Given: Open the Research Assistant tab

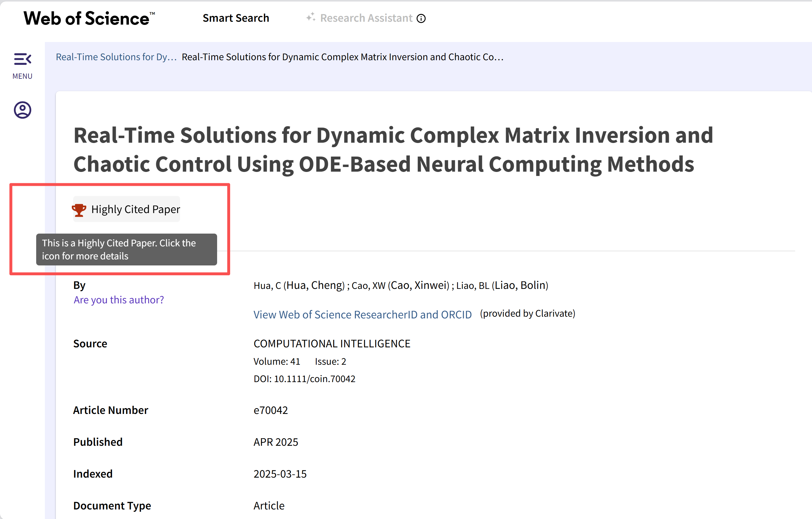Looking at the screenshot, I should tap(366, 18).
